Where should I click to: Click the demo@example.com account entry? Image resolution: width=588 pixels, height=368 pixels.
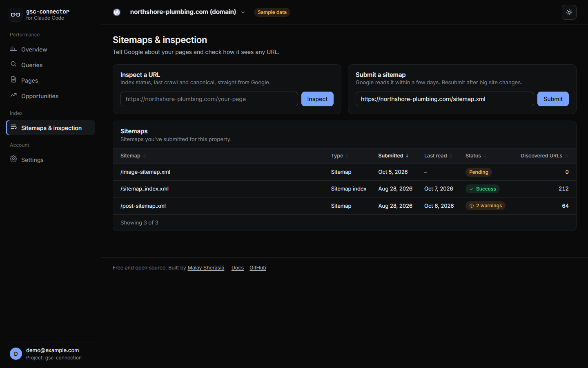click(x=51, y=354)
